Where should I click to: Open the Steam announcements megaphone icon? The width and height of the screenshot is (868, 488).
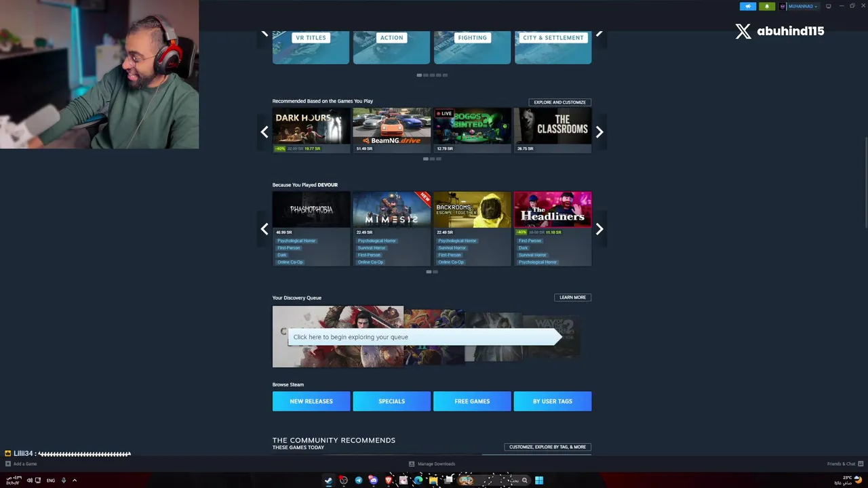tap(747, 6)
